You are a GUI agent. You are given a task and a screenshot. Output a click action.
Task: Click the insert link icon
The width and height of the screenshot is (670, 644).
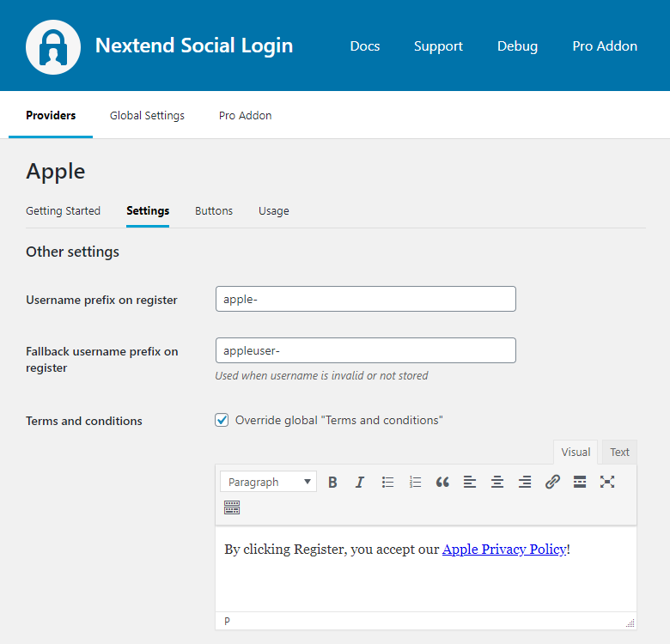pyautogui.click(x=552, y=482)
